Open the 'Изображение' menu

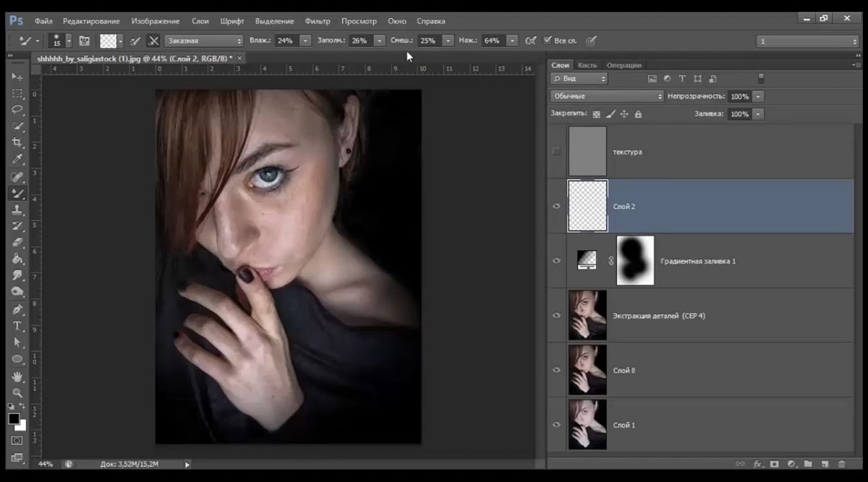tap(156, 21)
